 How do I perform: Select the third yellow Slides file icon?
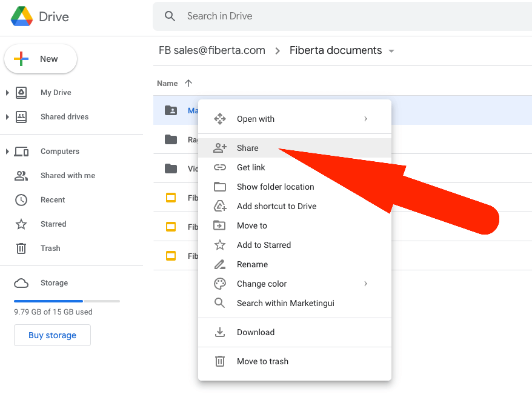coord(171,256)
